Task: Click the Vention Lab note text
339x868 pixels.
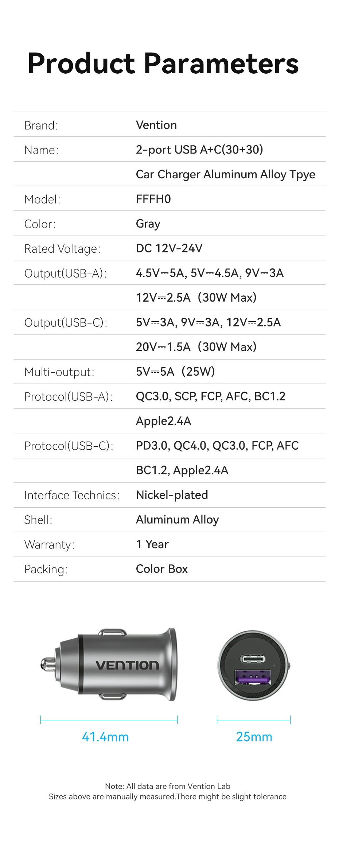Action: [168, 786]
